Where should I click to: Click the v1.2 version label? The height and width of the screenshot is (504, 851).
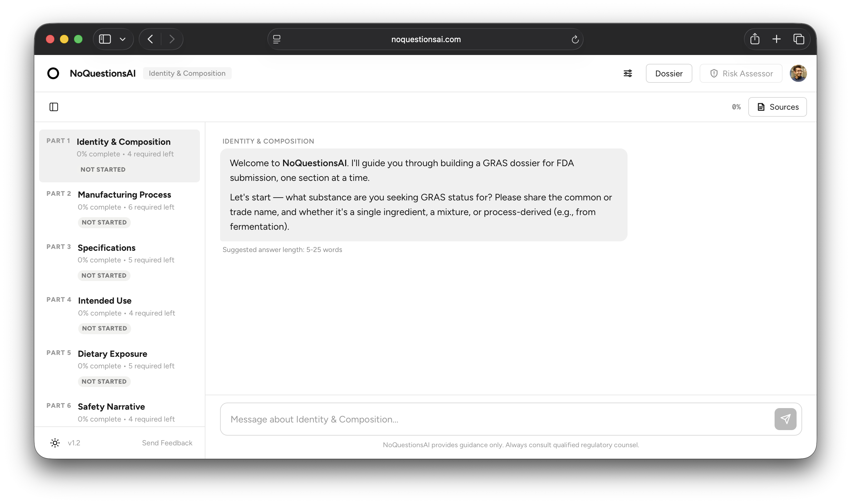click(x=74, y=443)
